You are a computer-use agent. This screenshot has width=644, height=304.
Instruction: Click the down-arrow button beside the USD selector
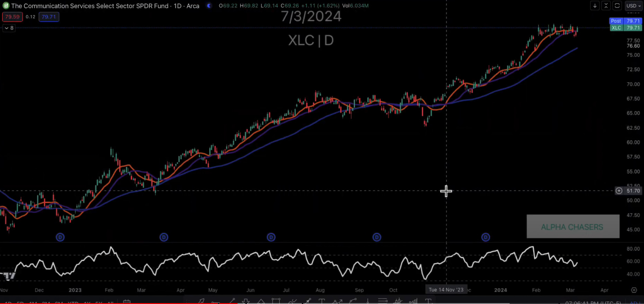pos(595,6)
